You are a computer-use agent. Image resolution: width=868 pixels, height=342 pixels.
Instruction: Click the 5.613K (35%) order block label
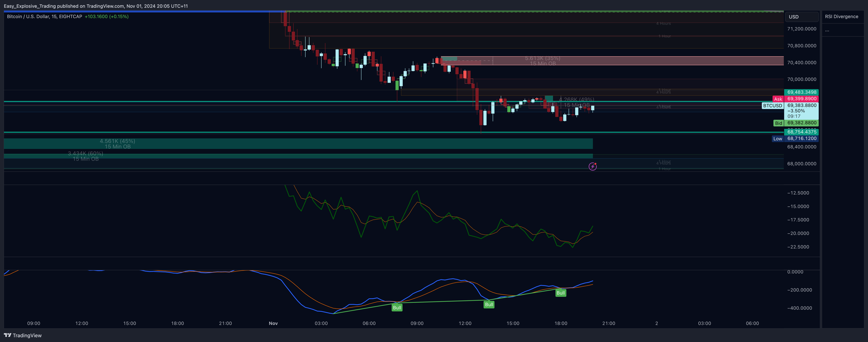coord(542,58)
